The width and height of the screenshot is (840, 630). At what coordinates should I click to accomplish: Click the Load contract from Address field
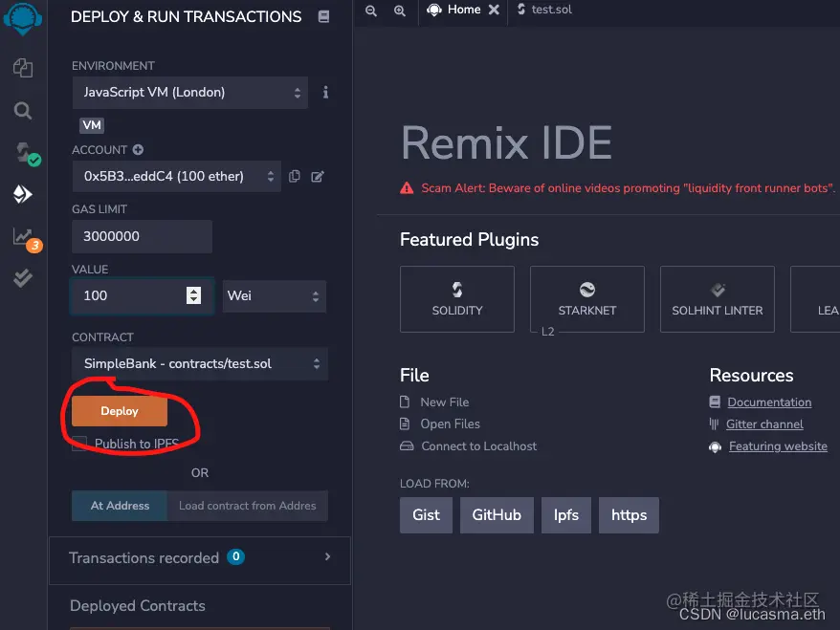[x=248, y=506]
